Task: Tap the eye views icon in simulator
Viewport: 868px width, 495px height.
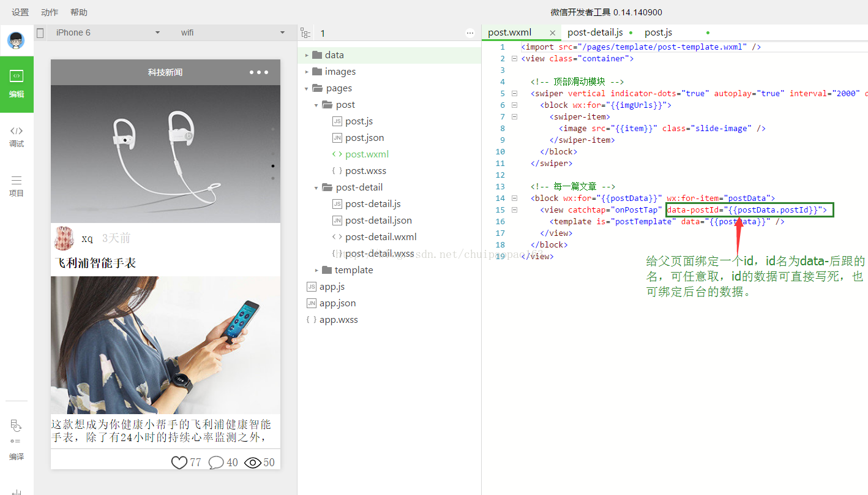Action: 253,463
